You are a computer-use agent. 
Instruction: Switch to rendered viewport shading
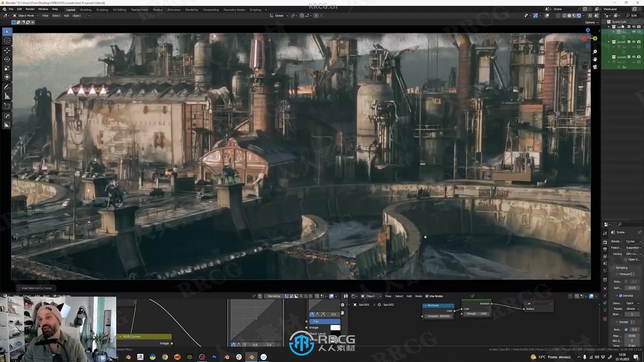coord(579,16)
